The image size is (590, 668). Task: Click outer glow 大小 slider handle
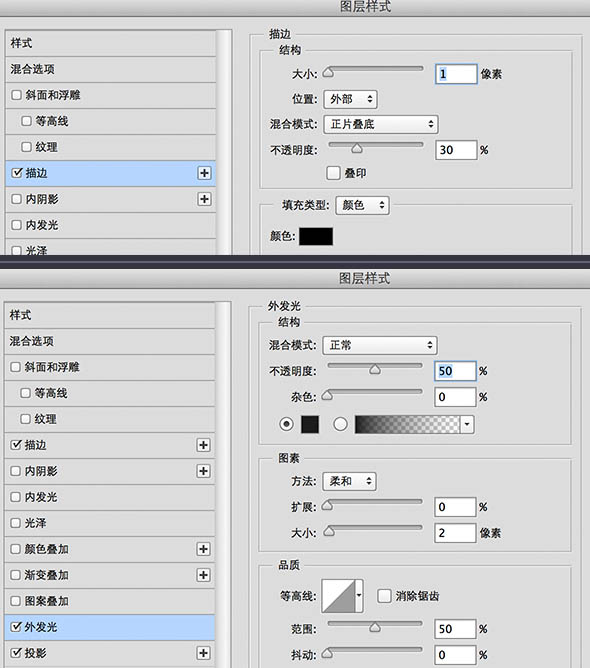[329, 531]
